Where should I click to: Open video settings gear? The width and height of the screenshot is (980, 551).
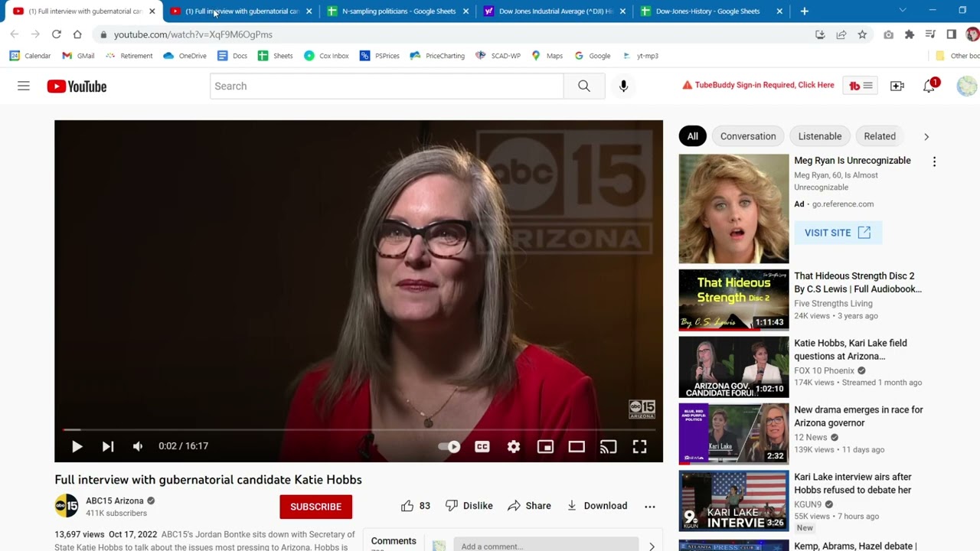click(x=514, y=446)
